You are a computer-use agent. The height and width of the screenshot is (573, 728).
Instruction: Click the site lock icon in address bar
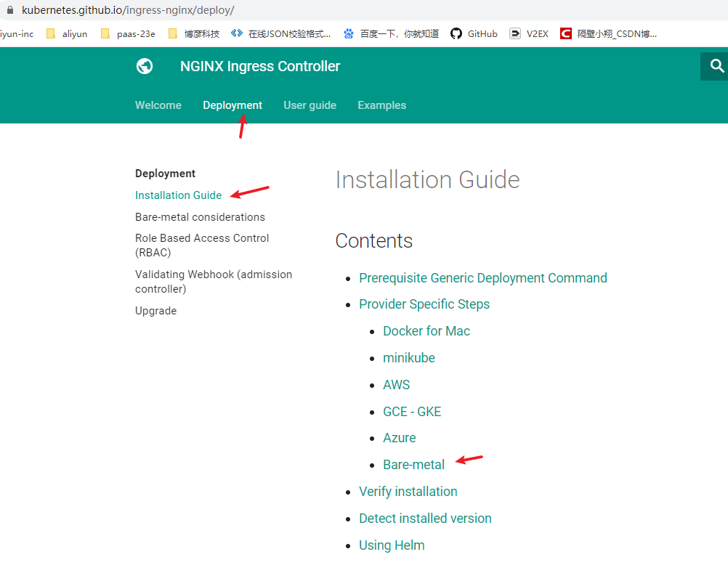point(9,9)
